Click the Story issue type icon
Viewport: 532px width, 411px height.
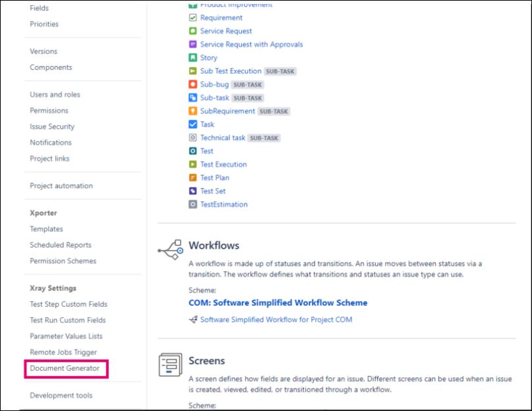pyautogui.click(x=192, y=58)
